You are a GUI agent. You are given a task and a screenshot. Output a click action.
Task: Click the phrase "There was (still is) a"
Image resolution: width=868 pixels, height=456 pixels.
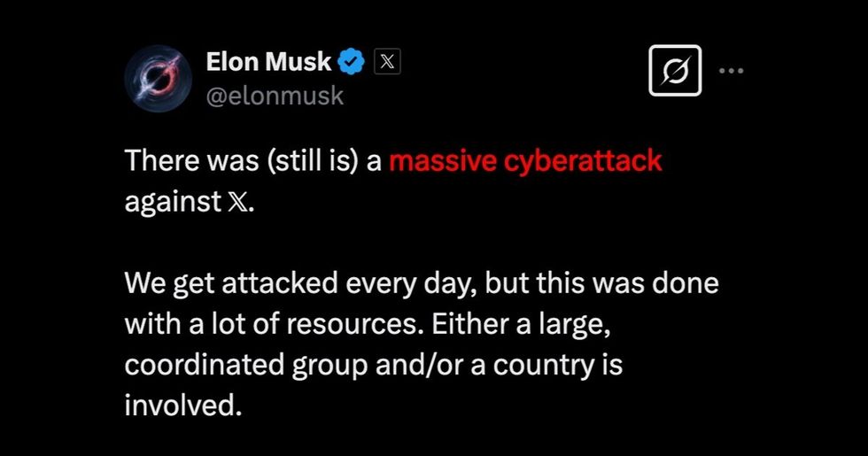coord(252,162)
